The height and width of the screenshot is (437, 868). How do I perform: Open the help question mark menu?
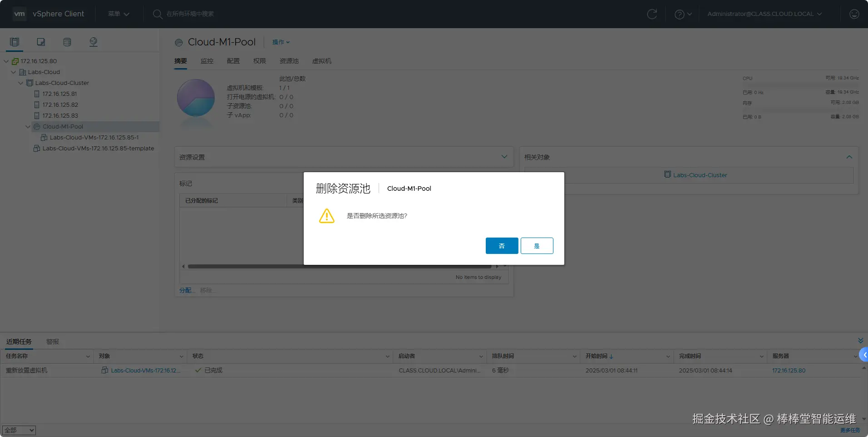(x=683, y=14)
